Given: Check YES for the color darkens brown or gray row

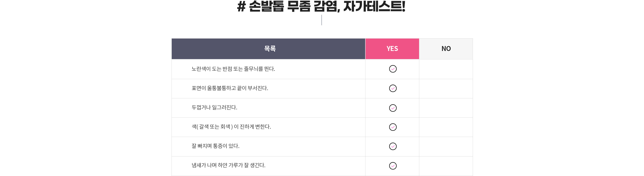Looking at the screenshot, I should coord(393,127).
